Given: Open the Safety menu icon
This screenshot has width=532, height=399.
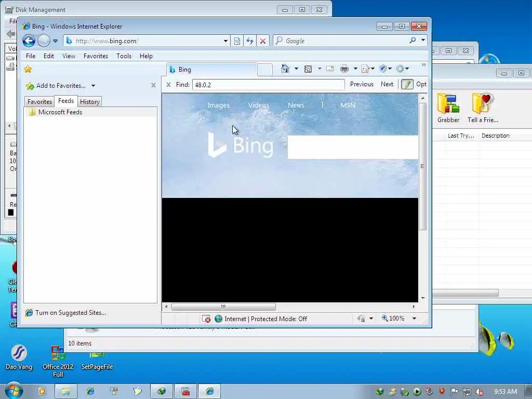Looking at the screenshot, I should (x=385, y=69).
